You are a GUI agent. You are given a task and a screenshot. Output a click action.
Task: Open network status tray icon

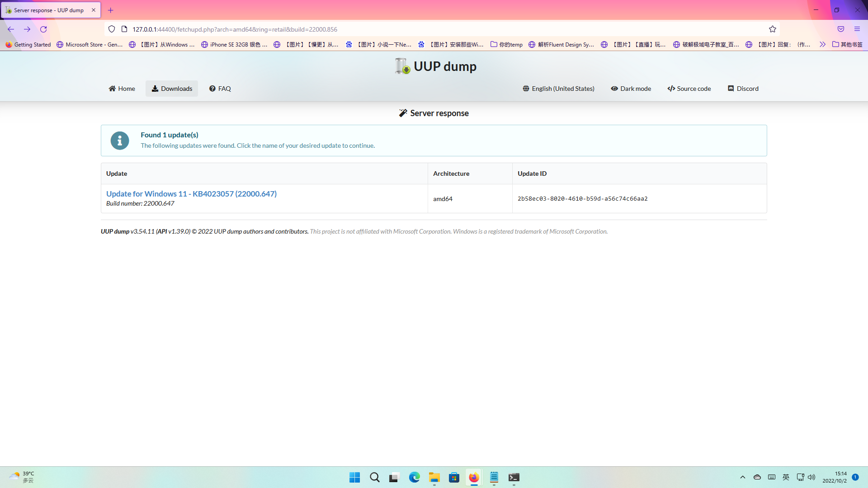coord(800,477)
